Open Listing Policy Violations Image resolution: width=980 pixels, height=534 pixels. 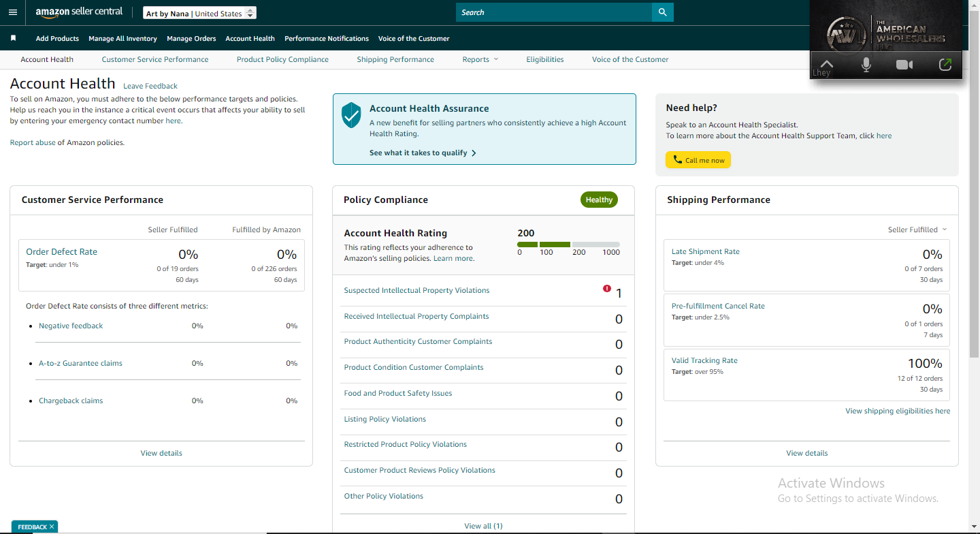point(385,420)
